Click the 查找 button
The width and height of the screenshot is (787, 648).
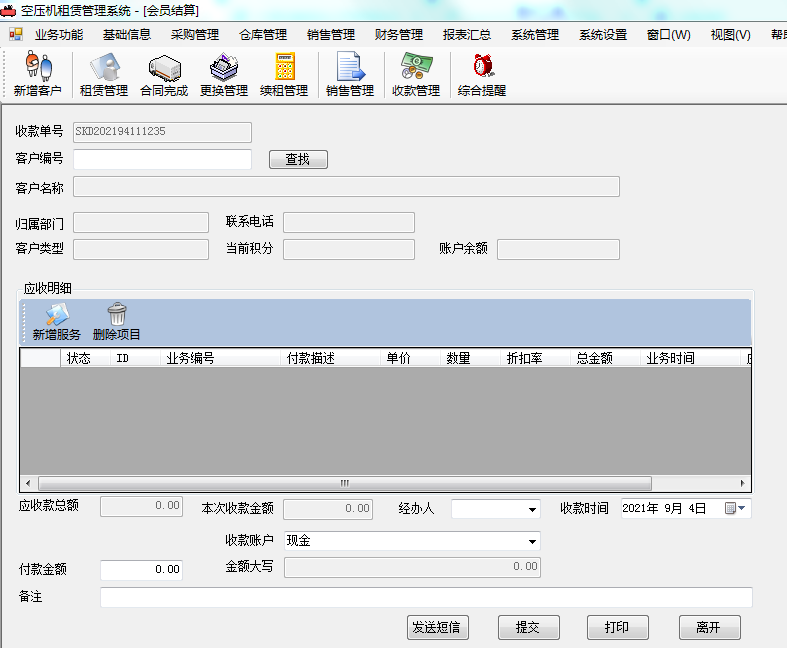[x=298, y=160]
